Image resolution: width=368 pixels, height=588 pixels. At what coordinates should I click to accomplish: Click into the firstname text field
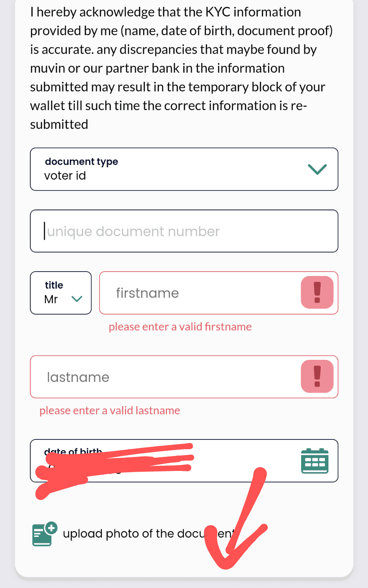200,293
